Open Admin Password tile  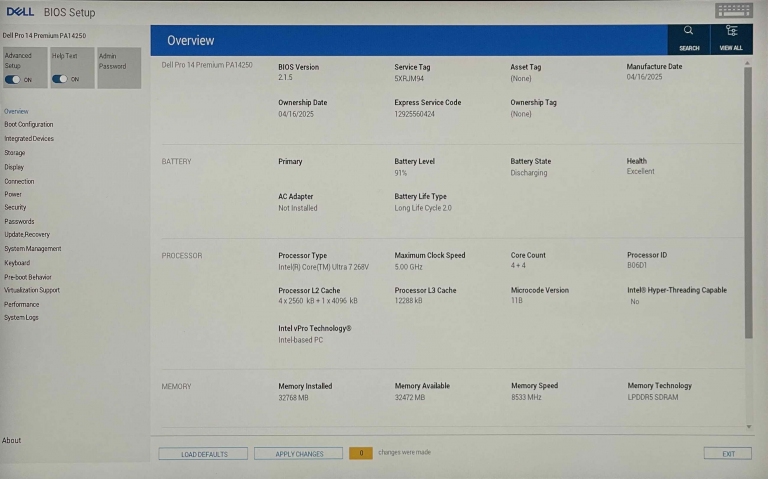click(119, 68)
